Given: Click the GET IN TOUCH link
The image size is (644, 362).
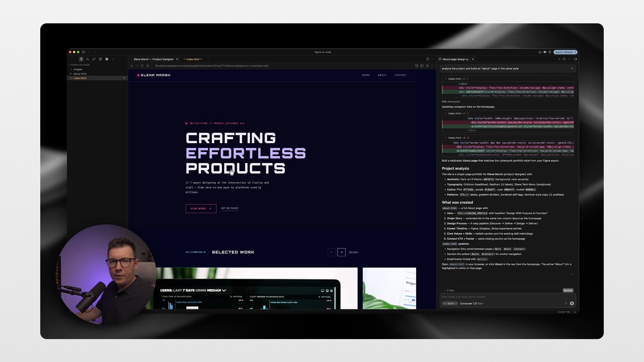Looking at the screenshot, I should (229, 208).
